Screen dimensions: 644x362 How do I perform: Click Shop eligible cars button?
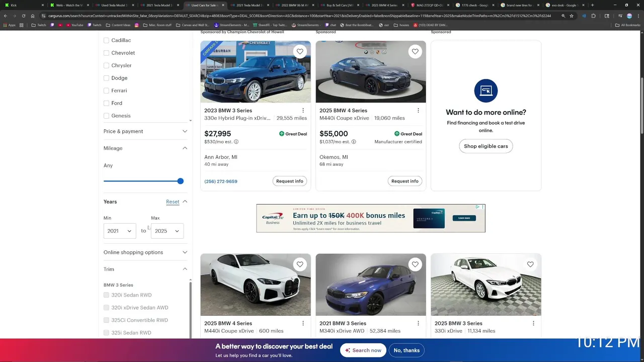(x=486, y=146)
